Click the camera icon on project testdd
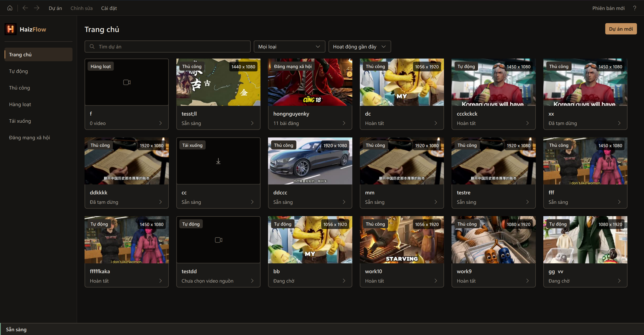The height and width of the screenshot is (335, 644). [x=218, y=240]
